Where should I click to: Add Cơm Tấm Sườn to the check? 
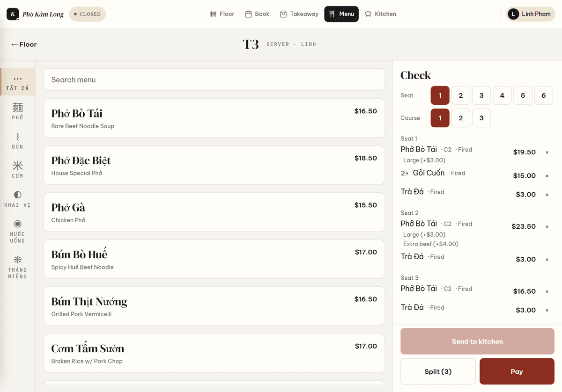click(x=214, y=353)
